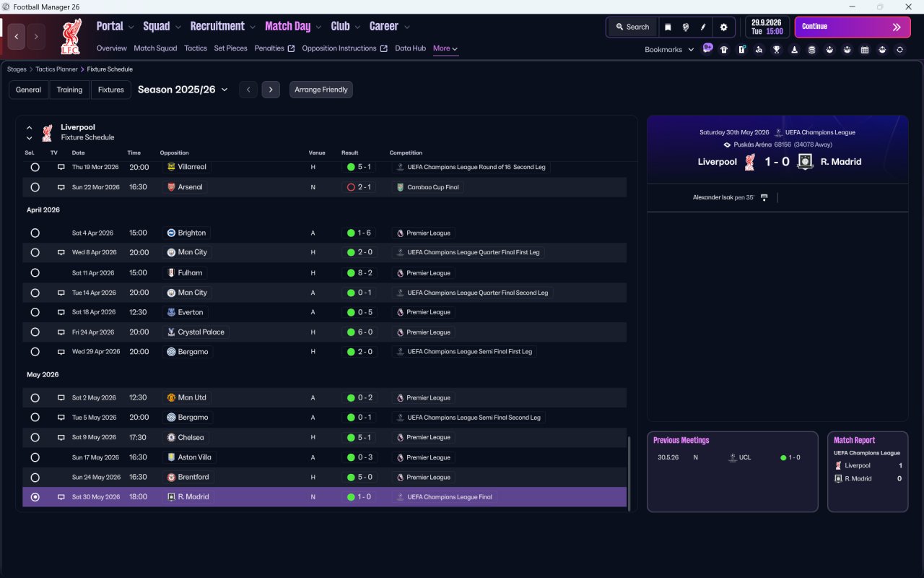Switch to the Fixtures tab
The image size is (924, 578).
coord(111,90)
